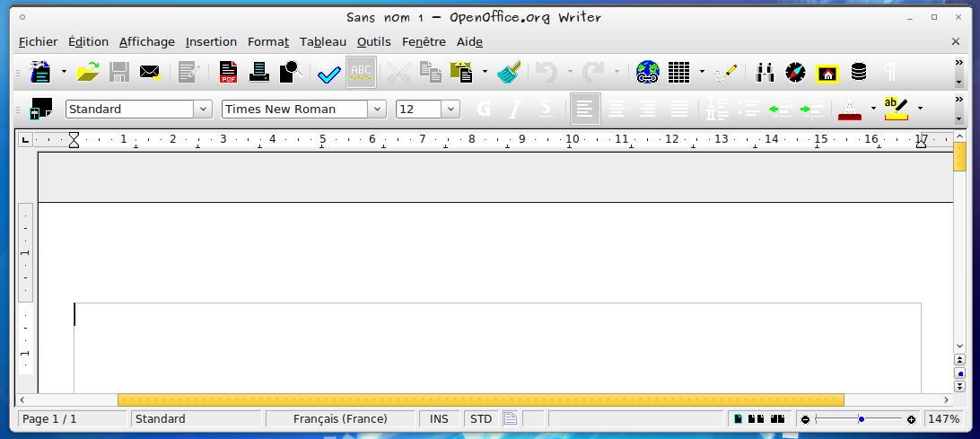Viewport: 980px width, 439px height.
Task: Open Data Sources database icon
Action: point(859,72)
